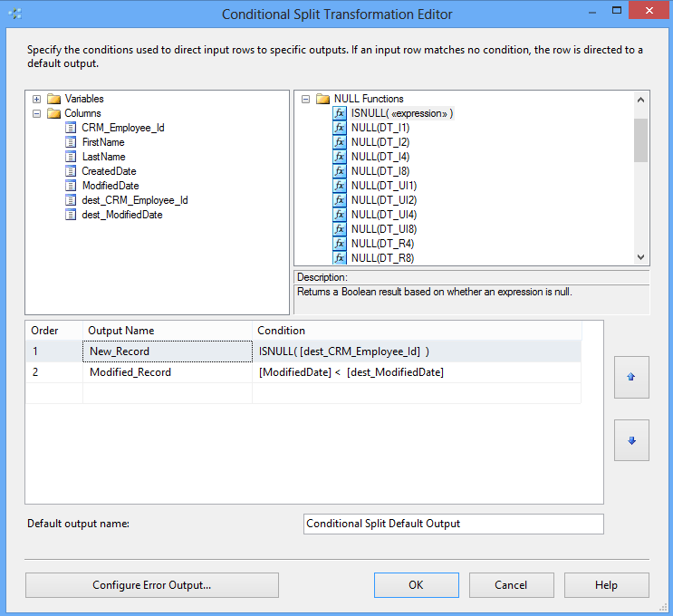
Task: Click the fx icon beside NULL(DT_I8)
Action: coord(340,171)
